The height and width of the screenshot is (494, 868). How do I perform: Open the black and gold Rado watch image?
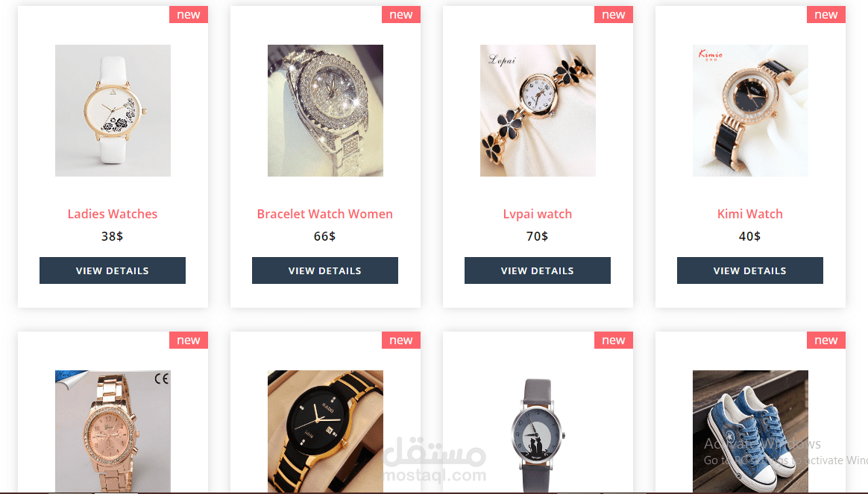325,431
